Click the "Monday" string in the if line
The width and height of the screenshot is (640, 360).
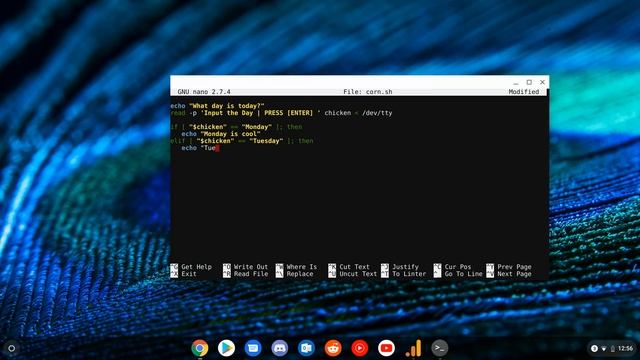pyautogui.click(x=257, y=127)
